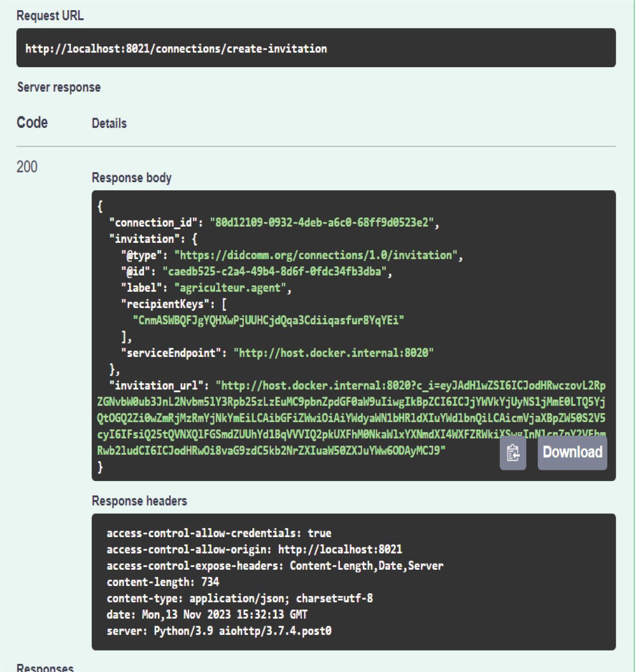Click the didcomm.org invitation type URL
This screenshot has height=672, width=636.
point(315,255)
